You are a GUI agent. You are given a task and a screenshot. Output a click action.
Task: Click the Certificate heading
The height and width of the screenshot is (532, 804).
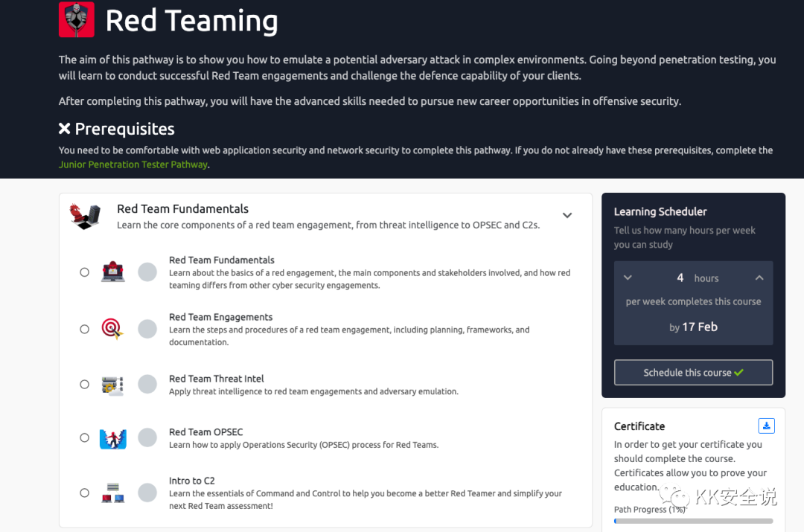click(639, 426)
